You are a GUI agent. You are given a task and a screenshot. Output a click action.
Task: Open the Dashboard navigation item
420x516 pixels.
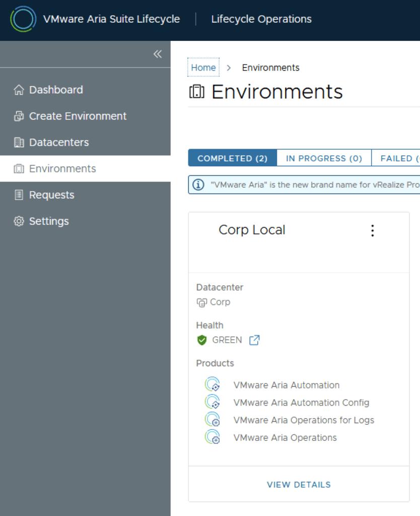(x=55, y=90)
